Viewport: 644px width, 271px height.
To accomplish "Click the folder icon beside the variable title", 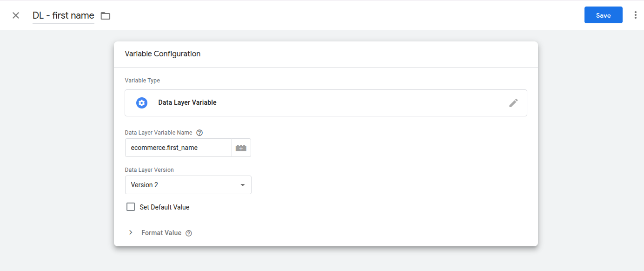I will click(105, 15).
